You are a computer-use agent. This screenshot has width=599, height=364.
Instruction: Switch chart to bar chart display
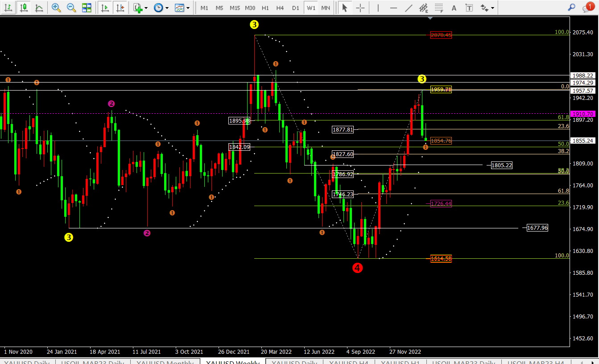(x=8, y=8)
